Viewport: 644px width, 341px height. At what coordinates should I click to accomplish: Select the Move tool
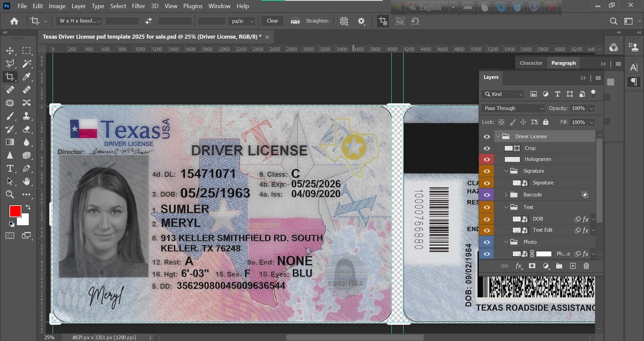tap(10, 51)
